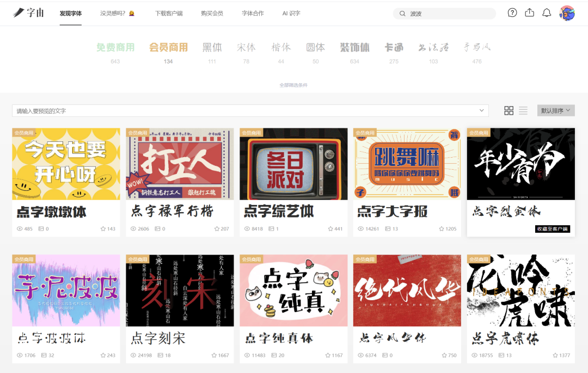Open the upload icon in header
The width and height of the screenshot is (588, 373).
530,13
